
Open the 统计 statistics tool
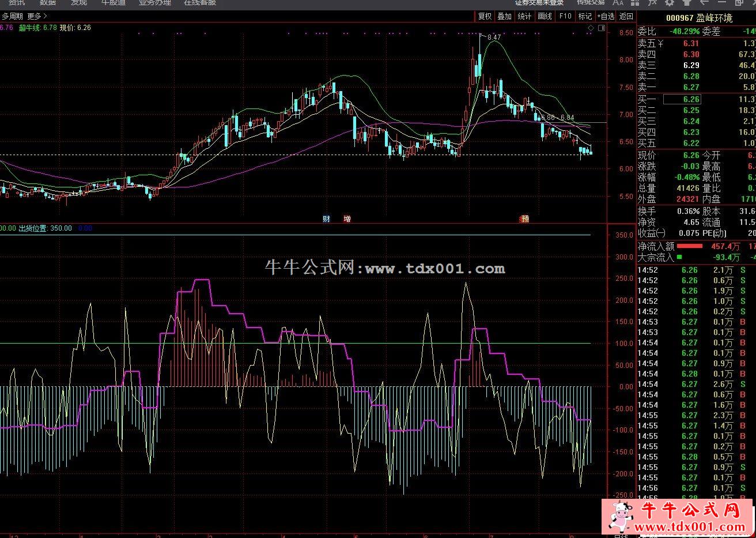pos(524,16)
